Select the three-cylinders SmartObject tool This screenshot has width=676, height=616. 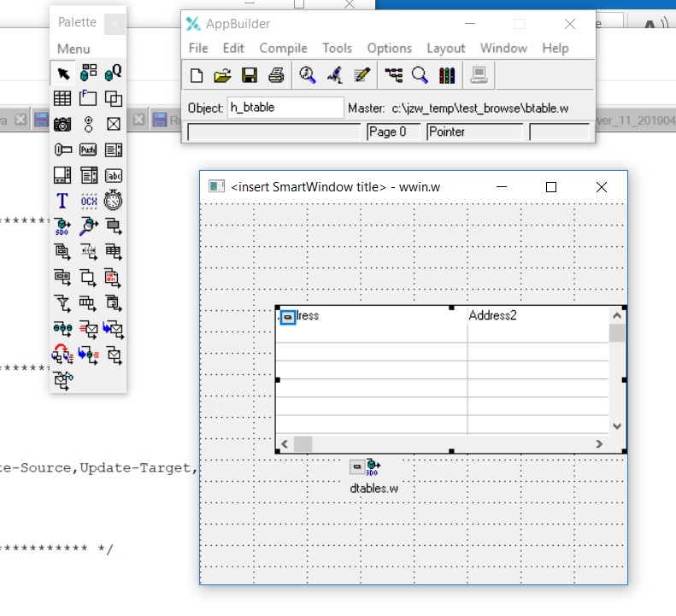tap(62, 329)
